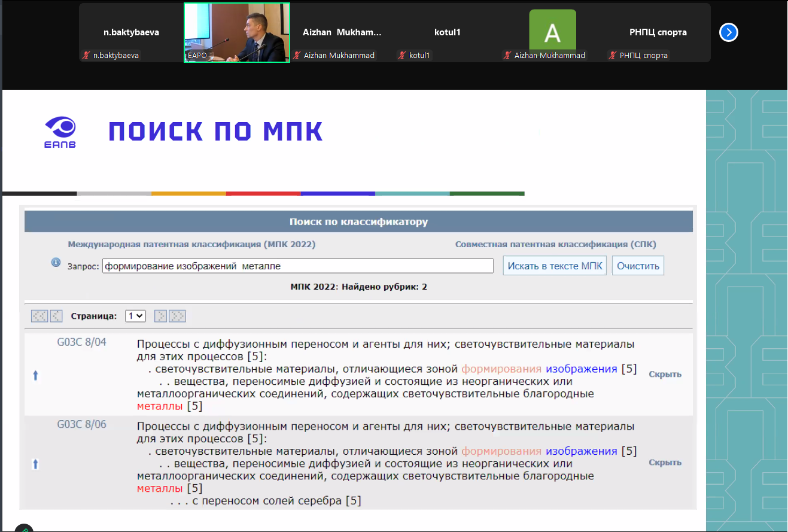Click the blue info icon beside Запрос
788x532 pixels.
tap(56, 263)
